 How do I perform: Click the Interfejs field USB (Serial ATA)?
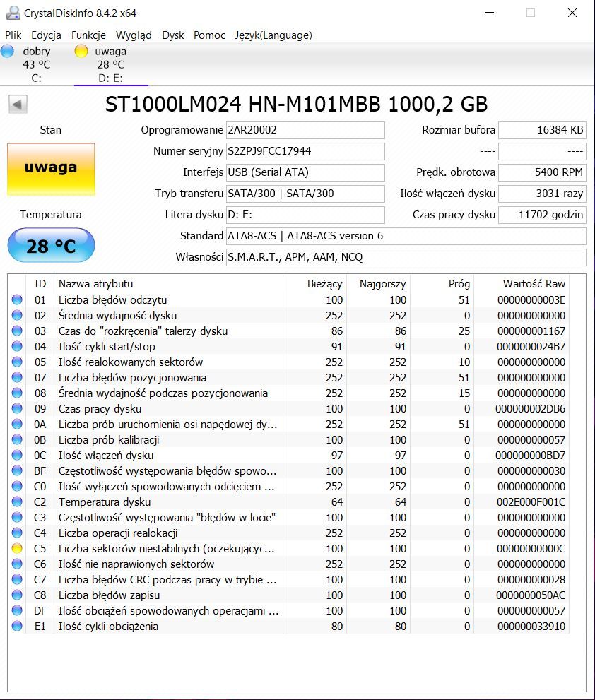(x=305, y=172)
